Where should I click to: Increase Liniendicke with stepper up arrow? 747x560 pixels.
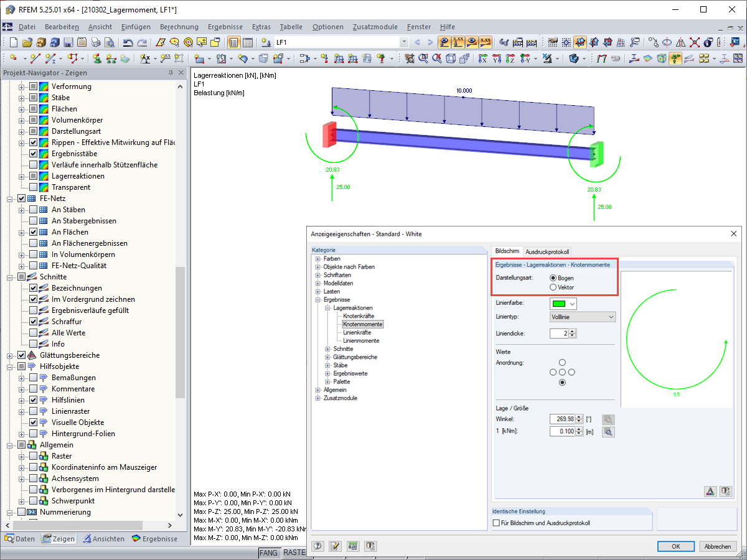click(573, 331)
